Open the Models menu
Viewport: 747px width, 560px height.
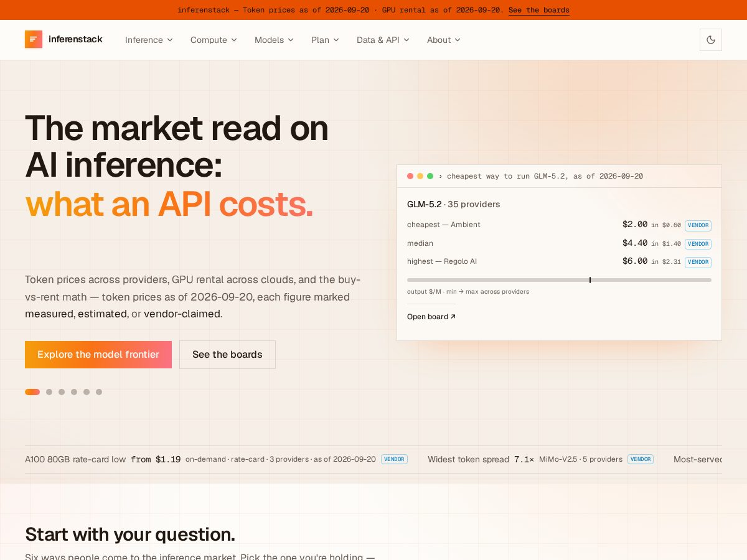tap(274, 40)
